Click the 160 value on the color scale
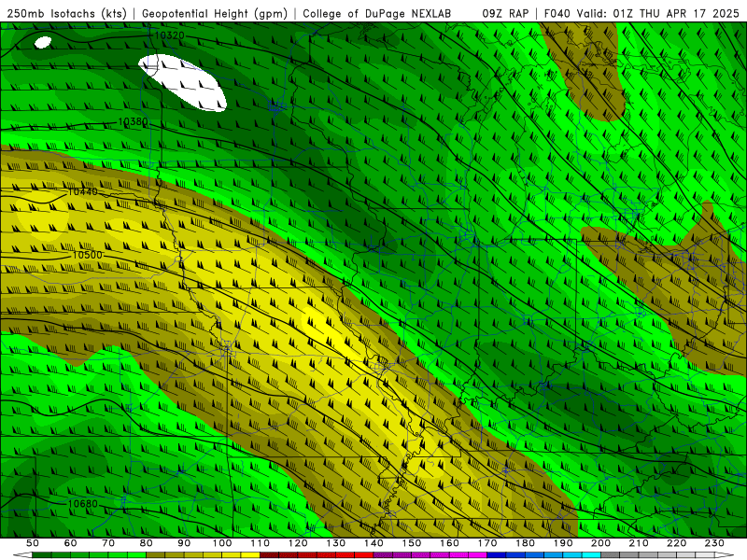This screenshot has height=560, width=747. pyautogui.click(x=449, y=543)
